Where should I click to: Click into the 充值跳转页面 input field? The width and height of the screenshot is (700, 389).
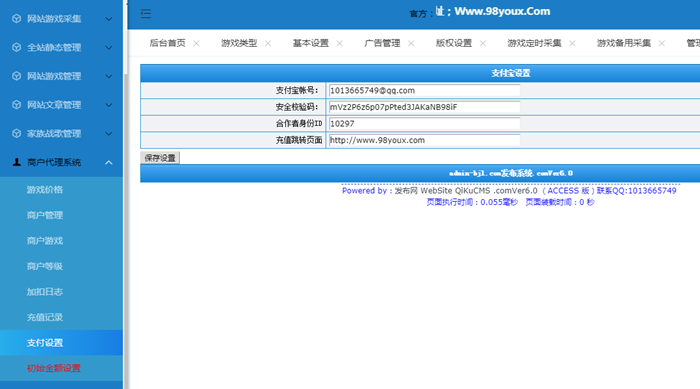tap(424, 140)
